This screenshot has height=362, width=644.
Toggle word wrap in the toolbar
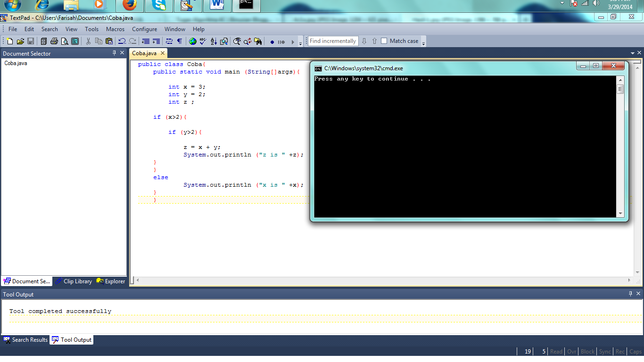169,41
